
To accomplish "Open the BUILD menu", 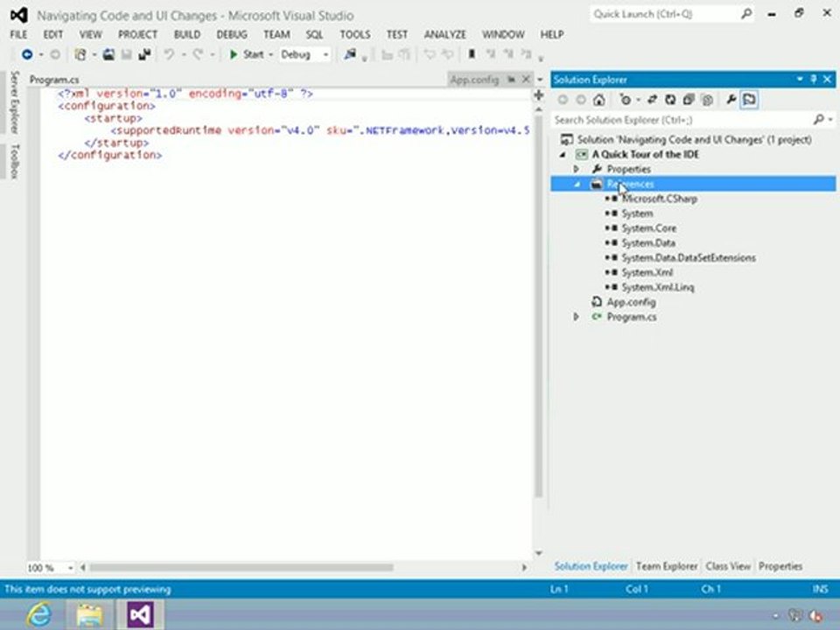I will (187, 34).
